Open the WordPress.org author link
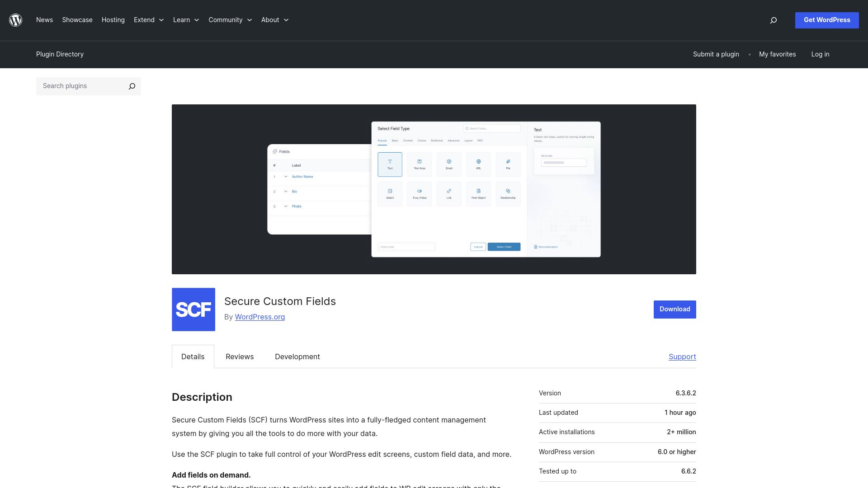 tap(260, 317)
